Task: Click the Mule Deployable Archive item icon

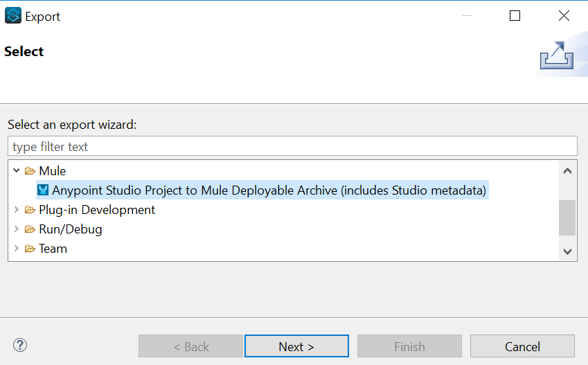Action: point(43,190)
